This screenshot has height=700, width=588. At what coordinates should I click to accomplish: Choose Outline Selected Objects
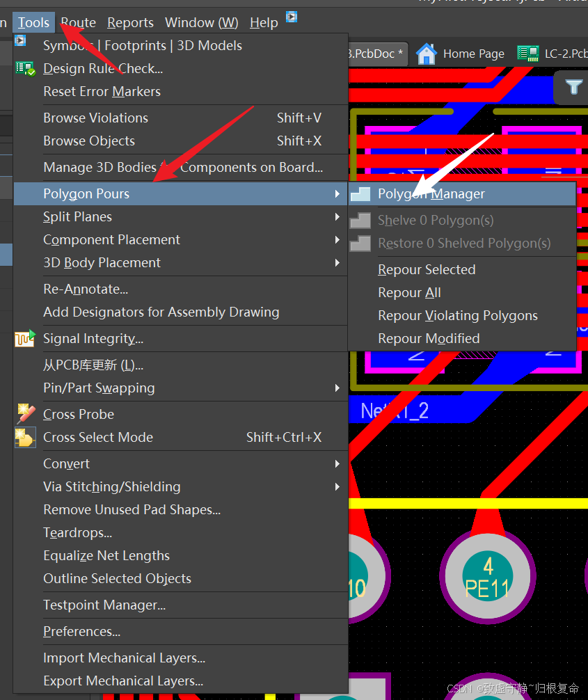point(181,578)
